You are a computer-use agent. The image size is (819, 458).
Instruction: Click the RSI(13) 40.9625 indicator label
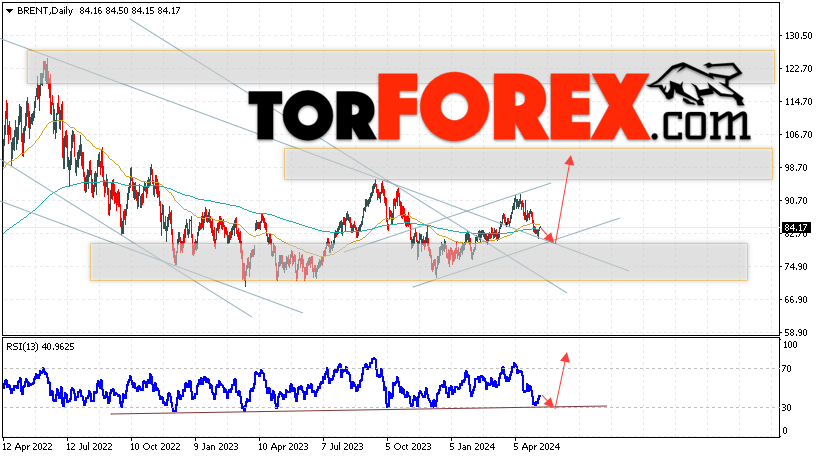coord(40,347)
